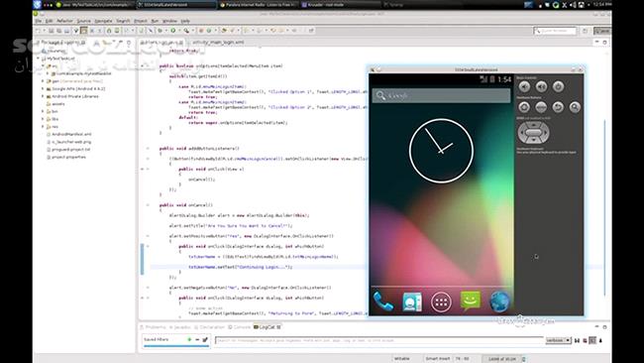Open the Window menu
644x363 pixels.
[169, 21]
